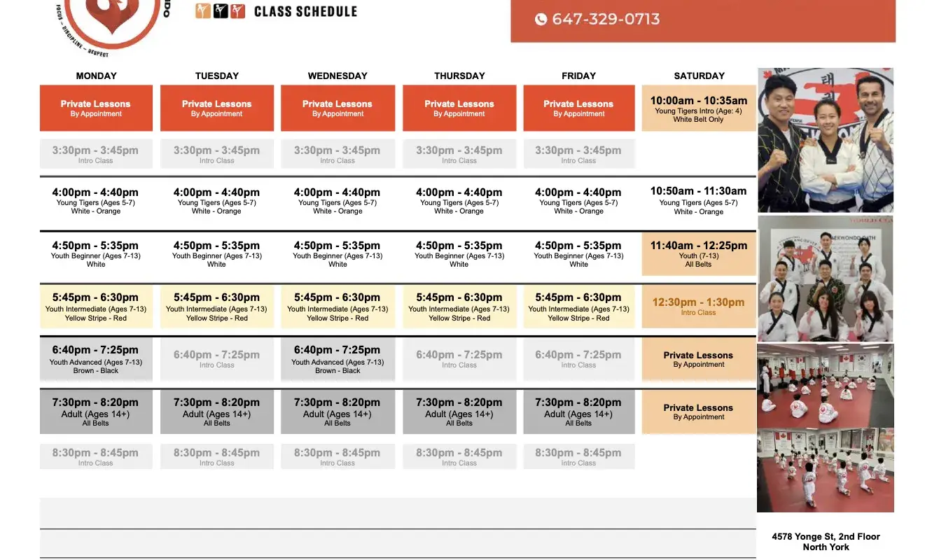The height and width of the screenshot is (560, 925).
Task: Select Monday Private Lessons By Appointment block
Action: click(x=96, y=108)
